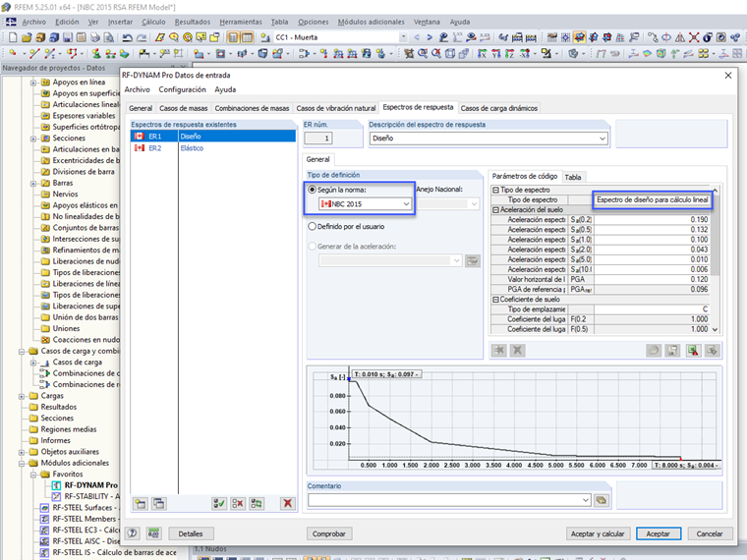747x560 pixels.
Task: Undo the last action in RFEM toolbar
Action: tap(127, 37)
